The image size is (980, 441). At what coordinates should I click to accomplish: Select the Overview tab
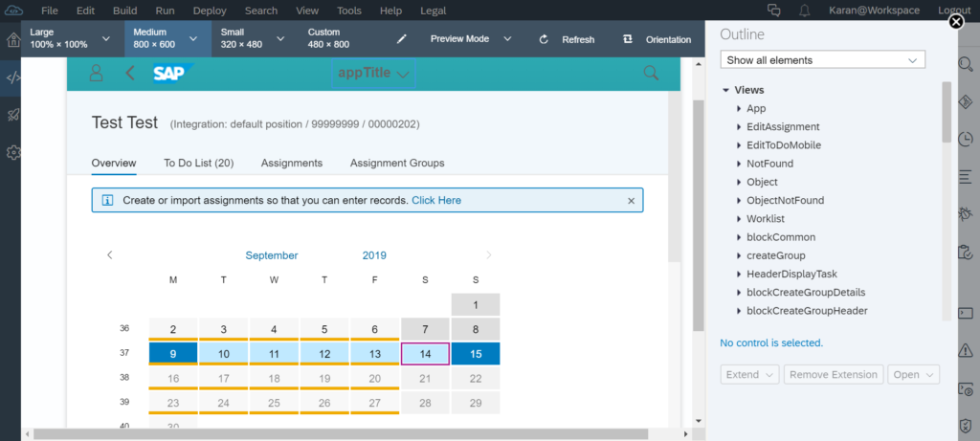(x=114, y=163)
